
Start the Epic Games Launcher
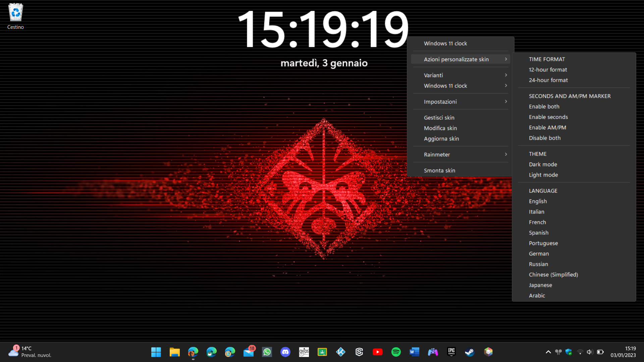451,352
